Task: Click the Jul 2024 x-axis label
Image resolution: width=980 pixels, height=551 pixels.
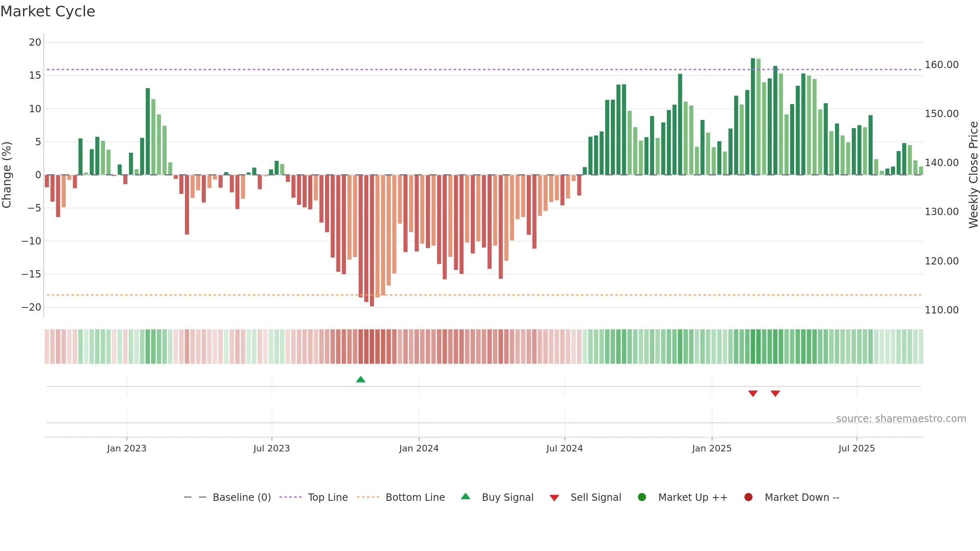Action: [x=565, y=448]
